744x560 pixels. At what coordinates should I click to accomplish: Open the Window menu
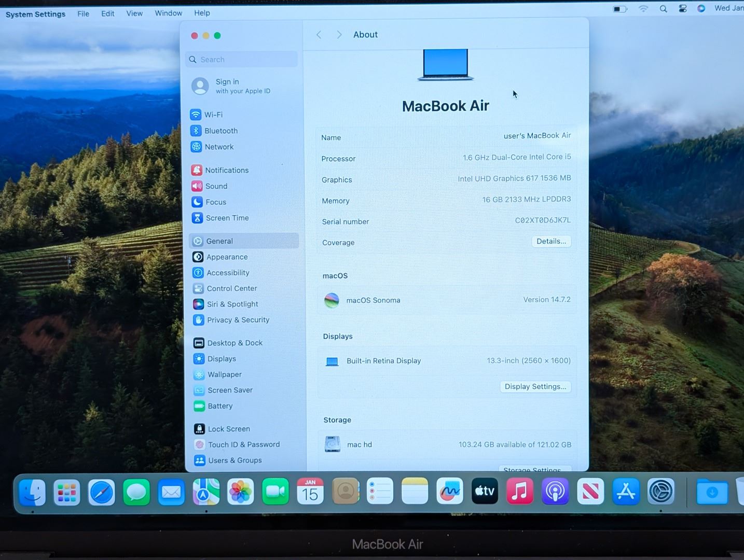tap(168, 13)
